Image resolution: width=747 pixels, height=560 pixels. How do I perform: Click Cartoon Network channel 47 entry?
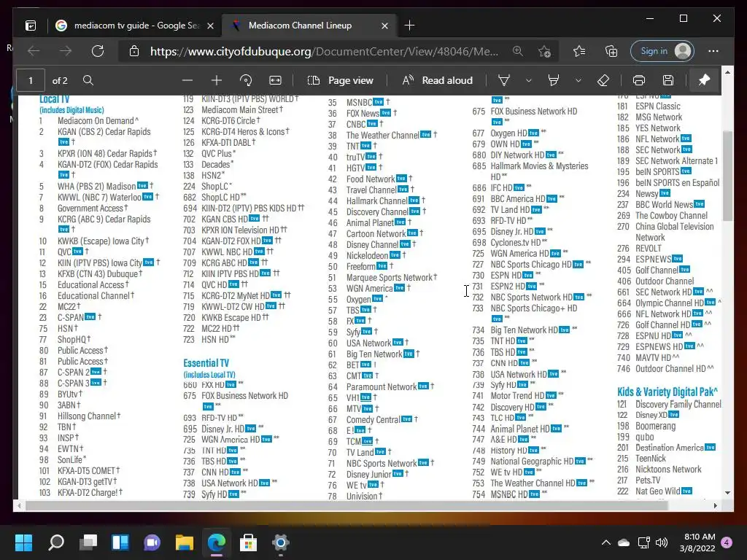(x=376, y=234)
